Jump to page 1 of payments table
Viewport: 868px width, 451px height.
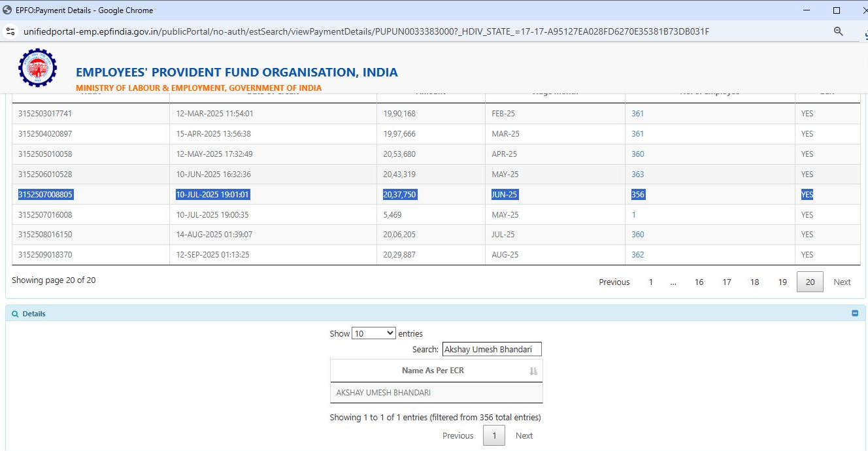[650, 282]
